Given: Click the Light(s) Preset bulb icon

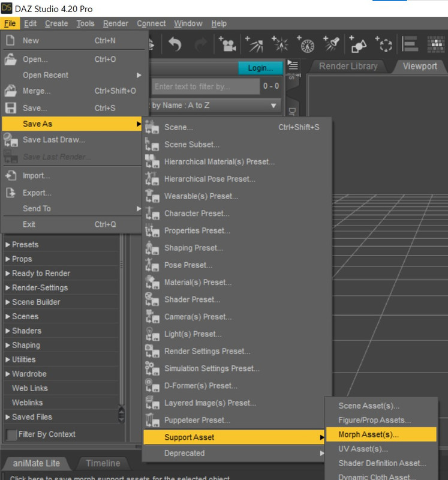Looking at the screenshot, I should pos(152,334).
